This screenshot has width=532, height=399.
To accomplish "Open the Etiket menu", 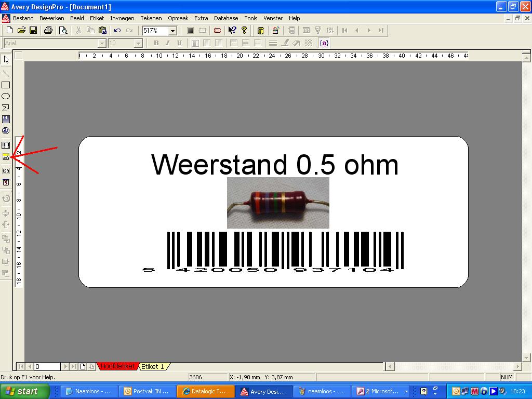I will (x=97, y=18).
